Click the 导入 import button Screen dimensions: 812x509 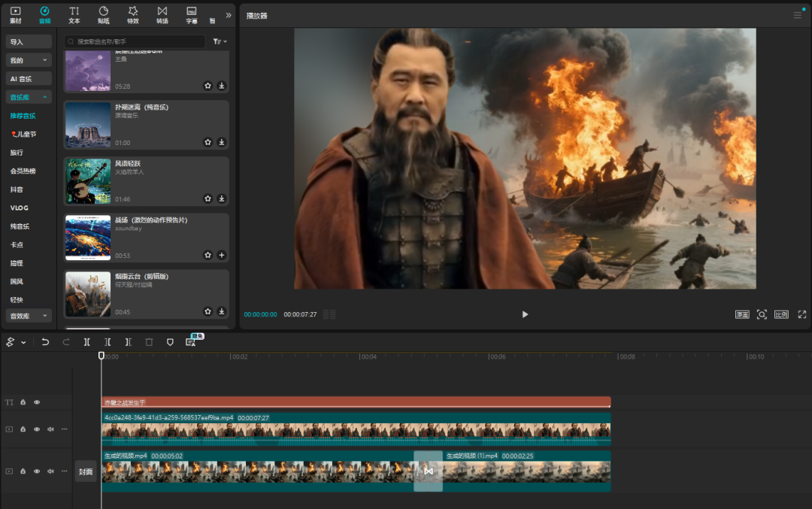pos(29,42)
